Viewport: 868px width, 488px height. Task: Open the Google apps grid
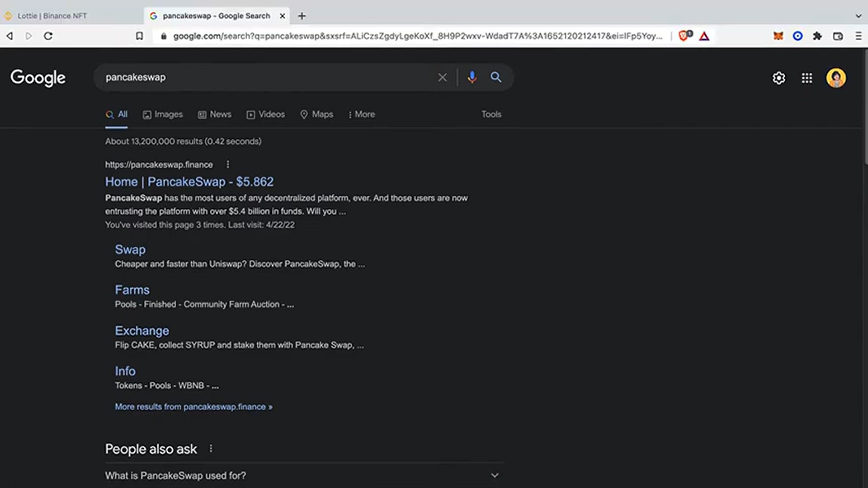[x=807, y=78]
